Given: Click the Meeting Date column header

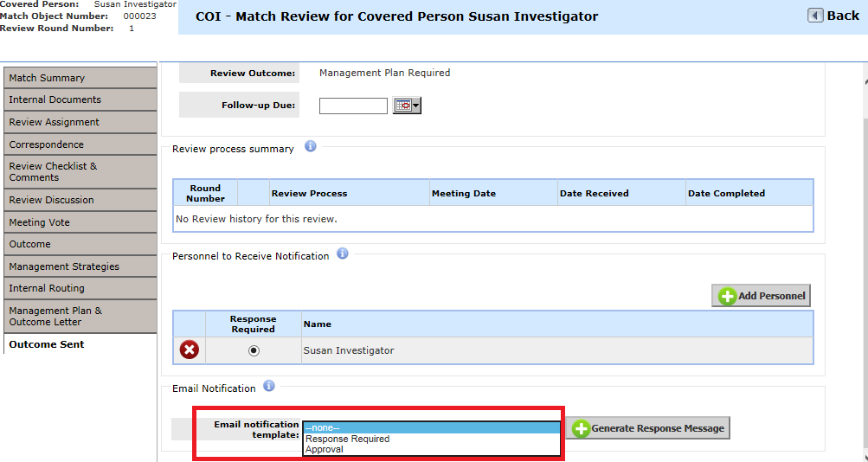Looking at the screenshot, I should (x=494, y=193).
